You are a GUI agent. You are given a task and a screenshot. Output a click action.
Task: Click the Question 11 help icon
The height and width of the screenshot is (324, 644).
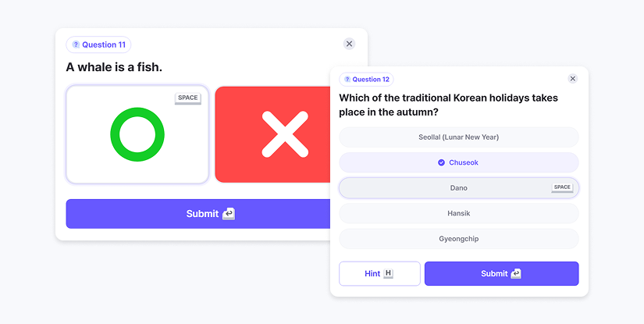[x=76, y=45]
